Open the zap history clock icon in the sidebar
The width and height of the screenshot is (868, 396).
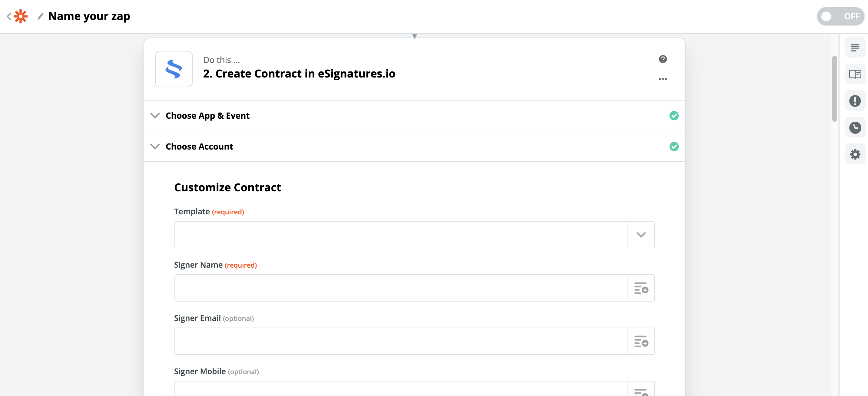[855, 128]
